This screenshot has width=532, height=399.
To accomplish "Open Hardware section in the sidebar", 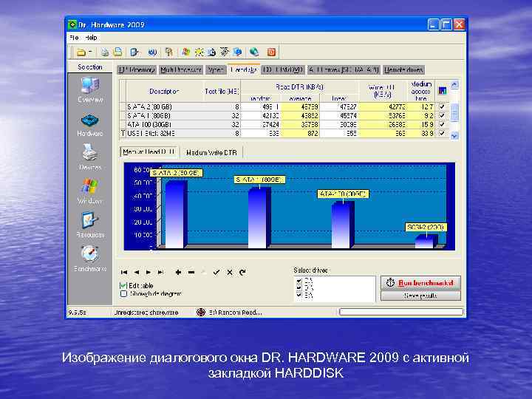I will [x=90, y=125].
